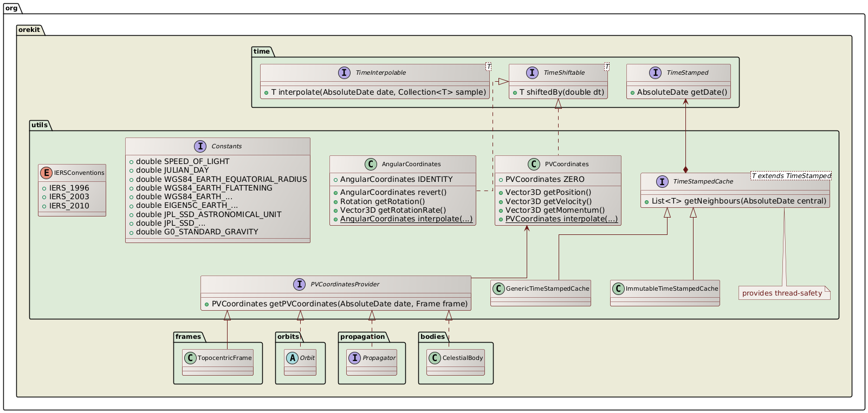Click the 'IERS_2010' enum value
The height and width of the screenshot is (413, 868).
coord(69,205)
